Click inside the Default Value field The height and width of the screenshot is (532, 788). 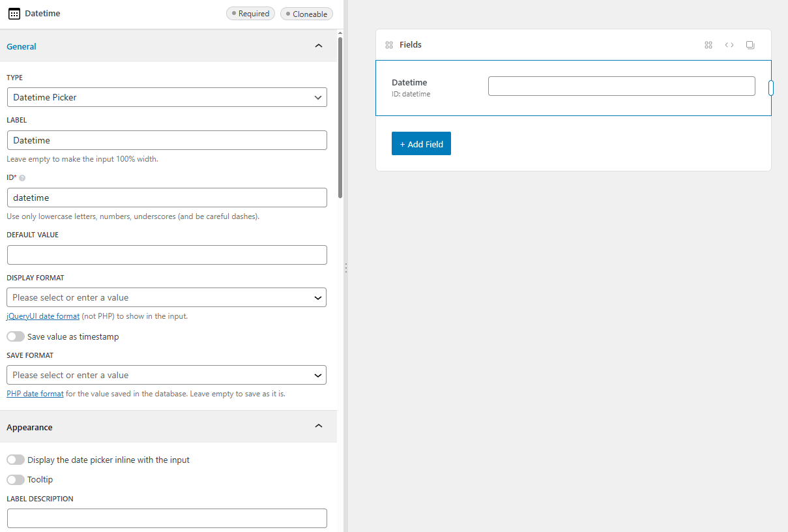click(166, 254)
